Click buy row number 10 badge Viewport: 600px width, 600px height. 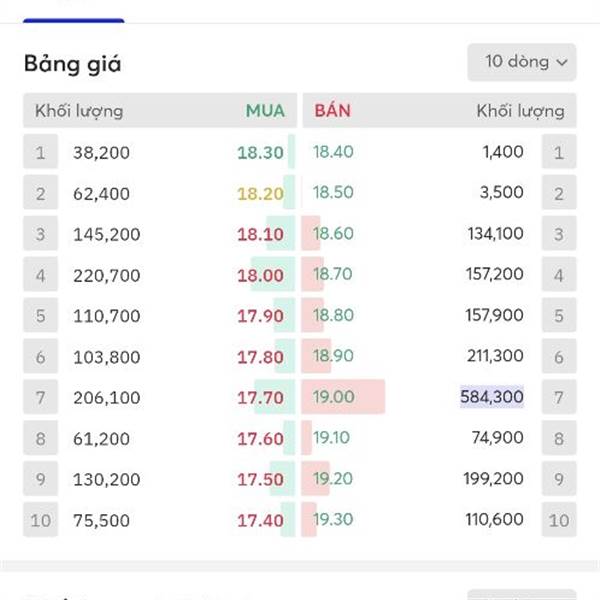(x=40, y=520)
